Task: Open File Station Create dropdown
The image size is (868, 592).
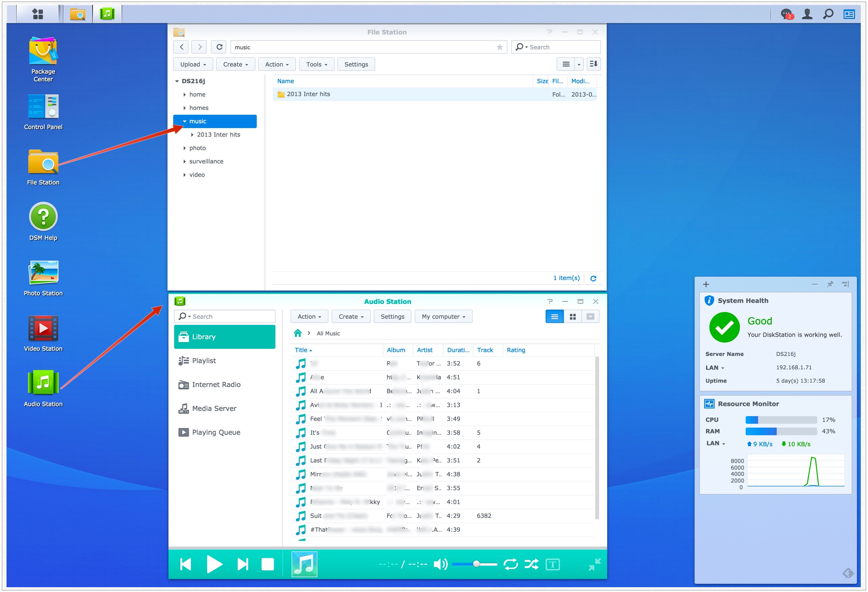Action: coord(235,64)
